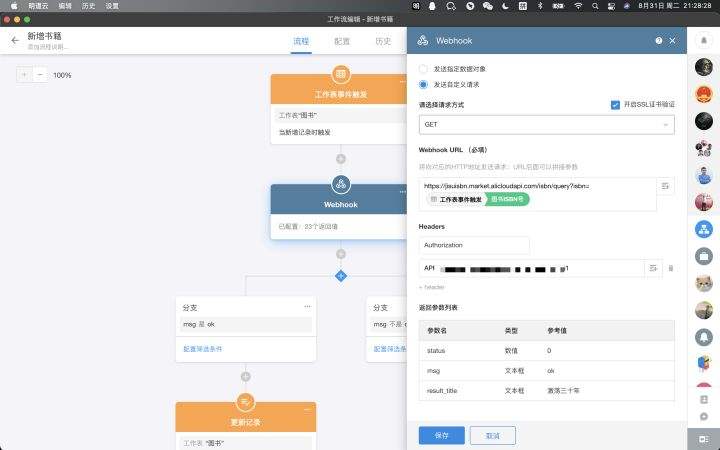Screen dimensions: 720x450
Task: Toggle 开启SSL证书验证 checkbox
Action: 615,104
